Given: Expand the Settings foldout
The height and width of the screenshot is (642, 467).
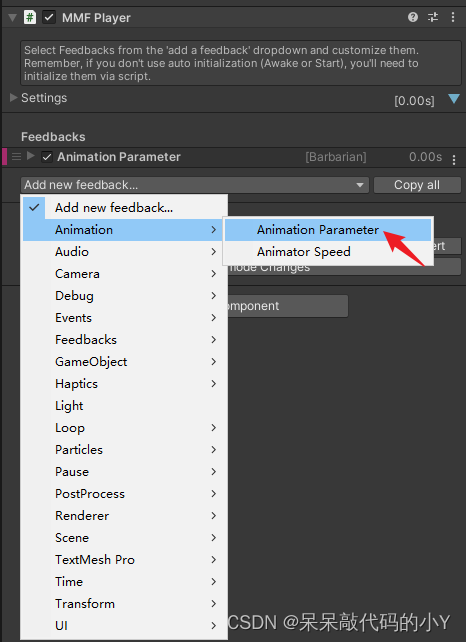Looking at the screenshot, I should [13, 97].
